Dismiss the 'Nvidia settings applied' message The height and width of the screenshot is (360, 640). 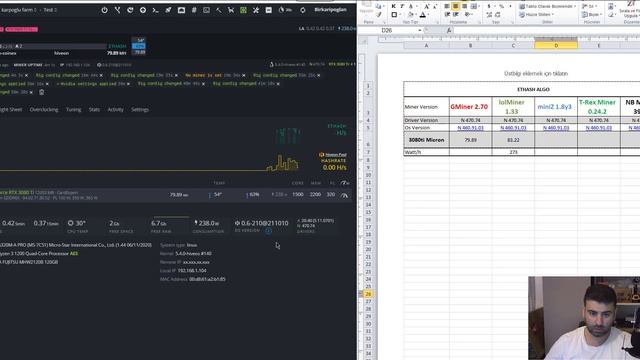coord(128,84)
